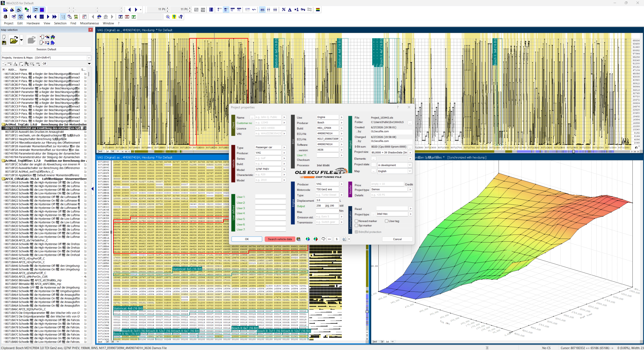Click the blue puzzle piece plugin icon
This screenshot has width=644, height=350.
(x=53, y=43)
